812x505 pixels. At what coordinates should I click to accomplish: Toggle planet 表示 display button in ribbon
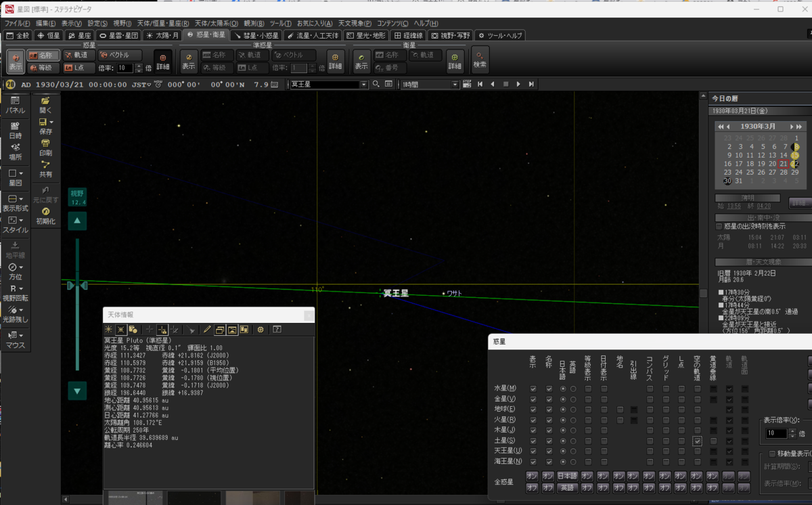click(16, 61)
